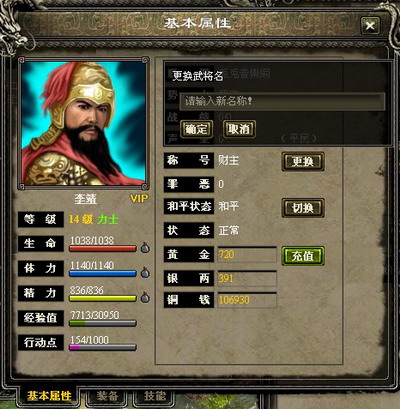The width and height of the screenshot is (400, 409).
Task: Click the 铜钱 amount field showing 106930
Action: pos(247,300)
